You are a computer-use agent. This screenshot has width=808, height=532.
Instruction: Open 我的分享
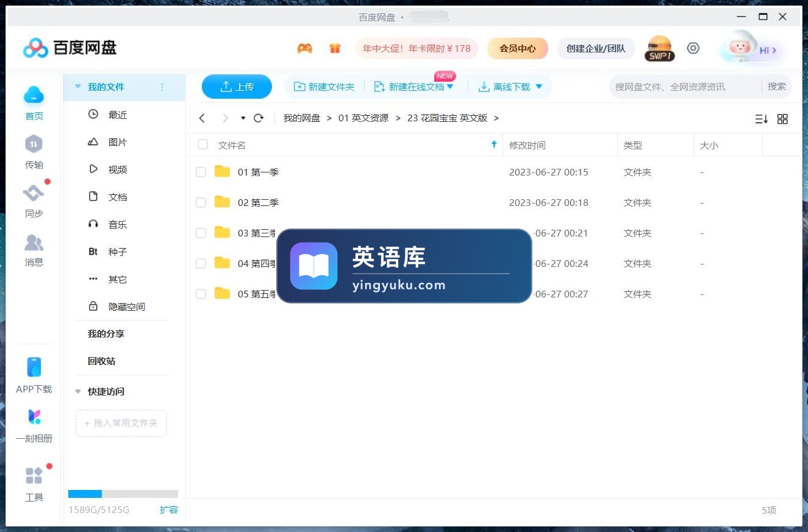[106, 333]
